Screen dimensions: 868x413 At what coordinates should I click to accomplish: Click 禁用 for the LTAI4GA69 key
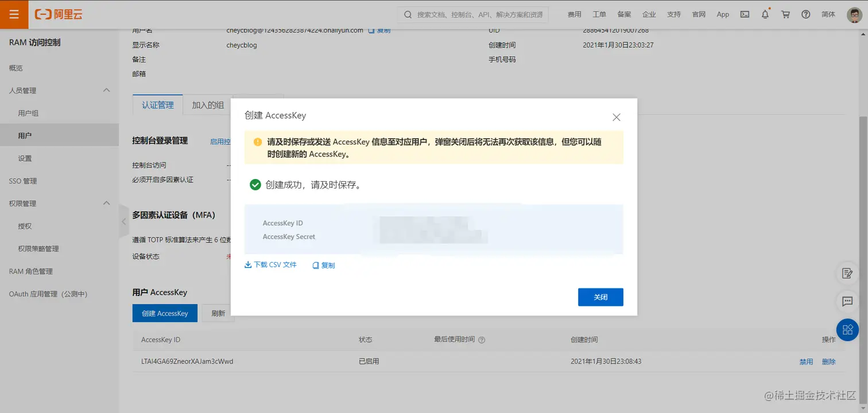coord(806,362)
